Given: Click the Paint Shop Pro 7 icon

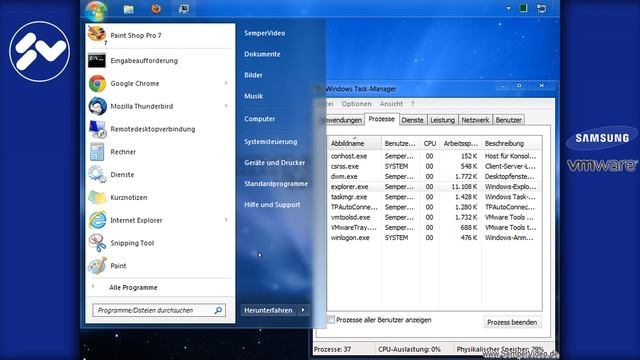Looking at the screenshot, I should pos(97,34).
